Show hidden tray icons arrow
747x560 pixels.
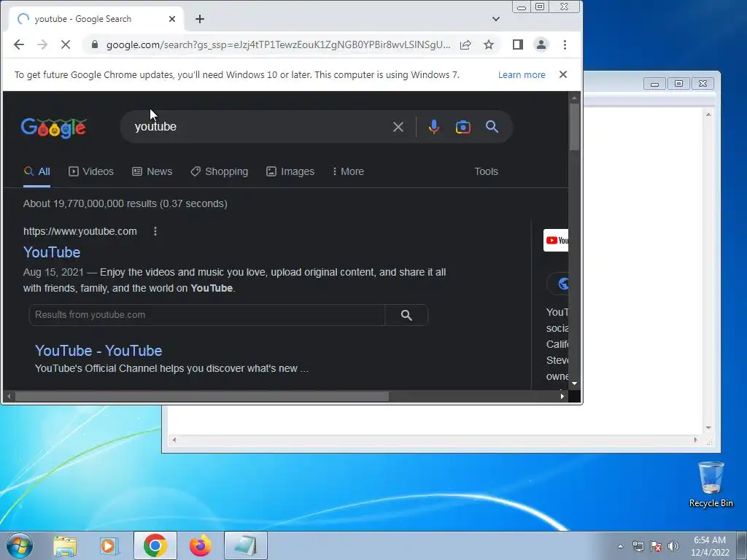pyautogui.click(x=620, y=546)
